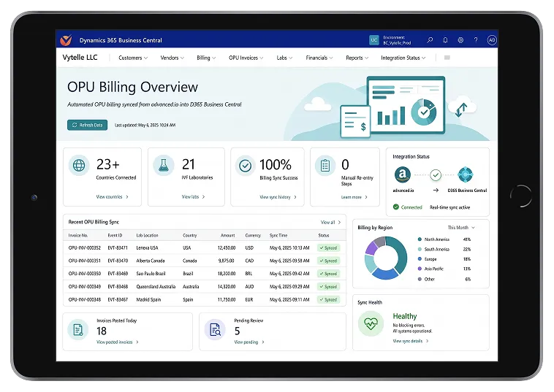Select invoice OPU-INV-000350
Screen dimensions: 554x392
(85, 274)
